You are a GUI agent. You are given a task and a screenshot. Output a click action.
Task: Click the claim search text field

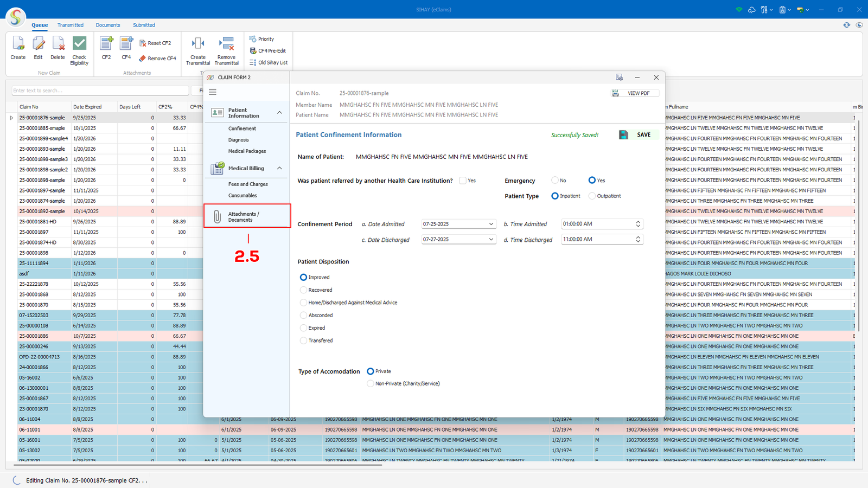pos(100,91)
